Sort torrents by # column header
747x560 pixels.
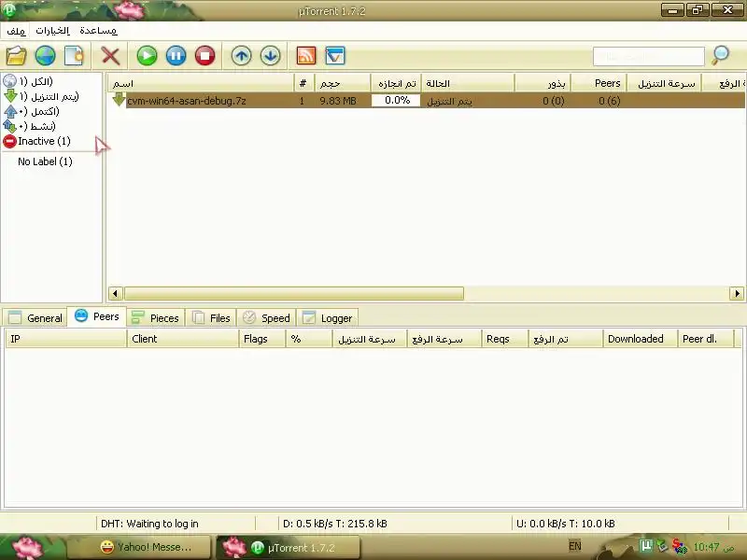[x=304, y=83]
